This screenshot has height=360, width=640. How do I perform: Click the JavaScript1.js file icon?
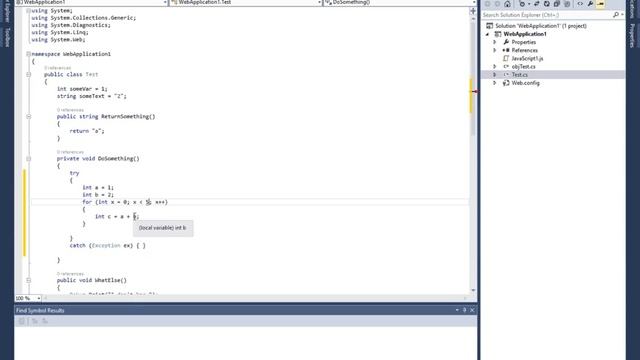(x=506, y=58)
